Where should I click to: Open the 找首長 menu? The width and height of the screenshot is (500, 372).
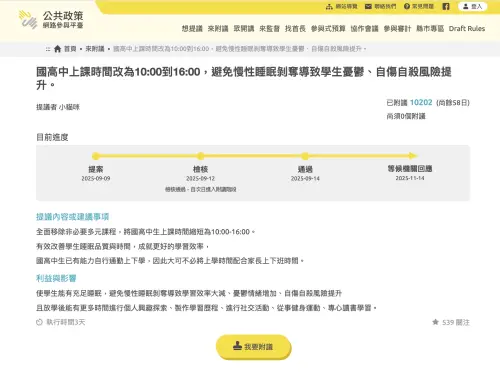click(295, 29)
